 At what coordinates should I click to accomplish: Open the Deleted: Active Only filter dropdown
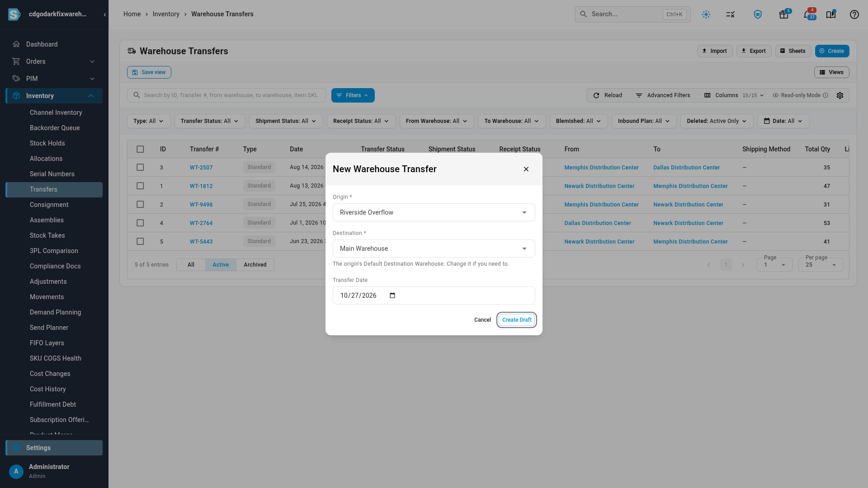717,121
